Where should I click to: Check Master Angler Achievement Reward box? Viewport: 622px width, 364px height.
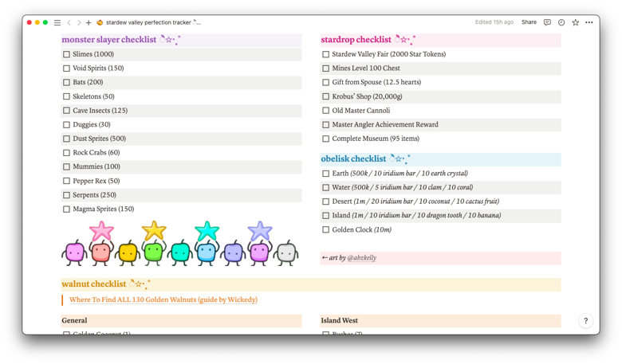tap(325, 124)
